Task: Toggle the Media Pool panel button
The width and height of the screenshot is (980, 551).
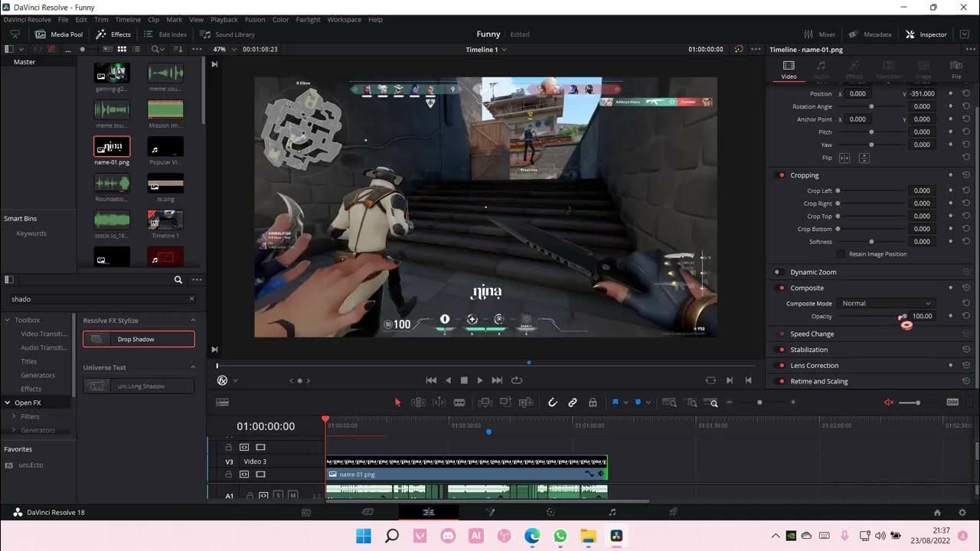Action: (59, 34)
